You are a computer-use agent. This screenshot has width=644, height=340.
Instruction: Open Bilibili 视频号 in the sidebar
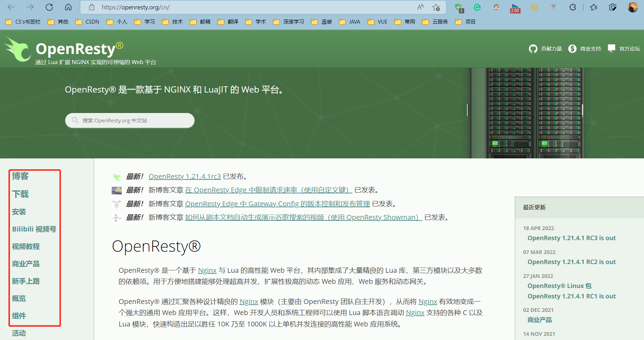[x=34, y=229]
